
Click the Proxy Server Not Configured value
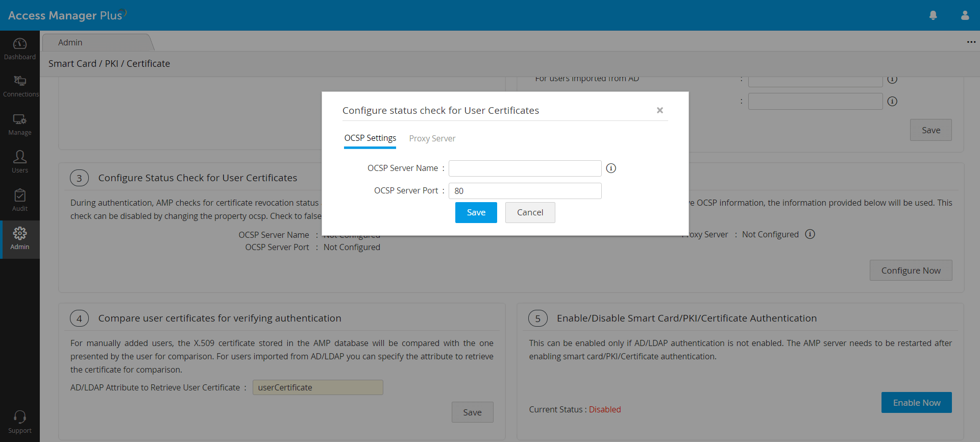pyautogui.click(x=770, y=234)
